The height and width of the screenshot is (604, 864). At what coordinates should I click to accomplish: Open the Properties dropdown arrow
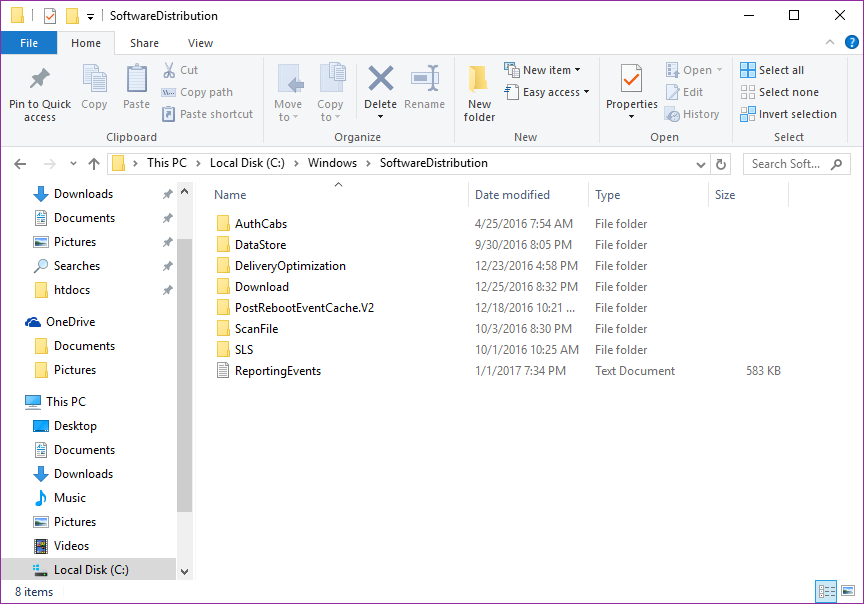pos(631,117)
